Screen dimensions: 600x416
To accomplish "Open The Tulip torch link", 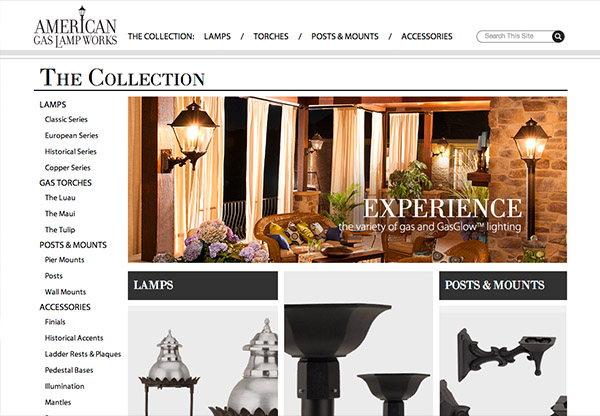I will pos(60,230).
